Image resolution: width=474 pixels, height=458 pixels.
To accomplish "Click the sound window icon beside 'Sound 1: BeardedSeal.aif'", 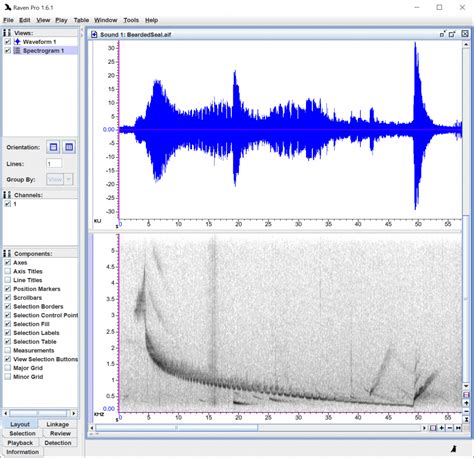I will point(94,34).
